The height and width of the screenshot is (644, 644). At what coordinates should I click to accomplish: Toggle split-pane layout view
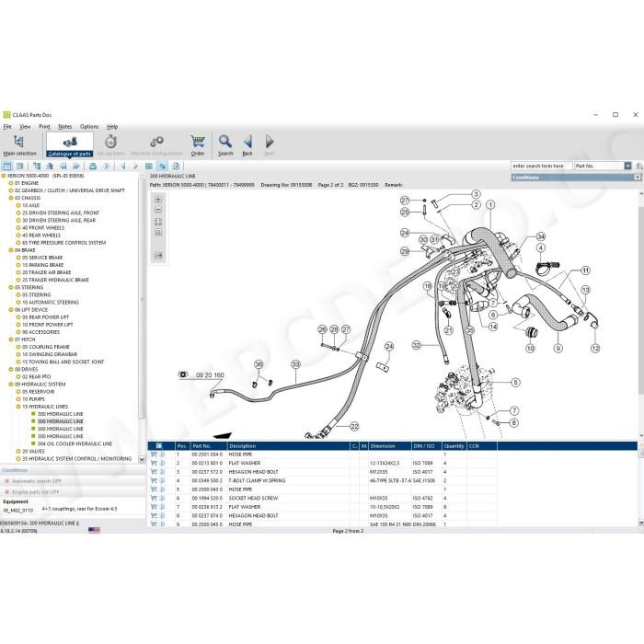(x=19, y=166)
